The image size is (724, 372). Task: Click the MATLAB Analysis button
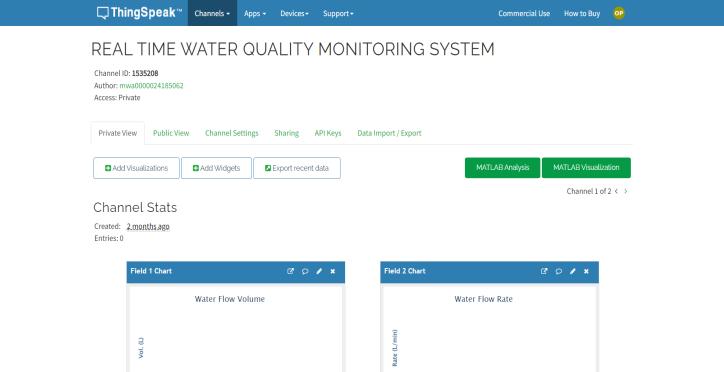pyautogui.click(x=502, y=168)
